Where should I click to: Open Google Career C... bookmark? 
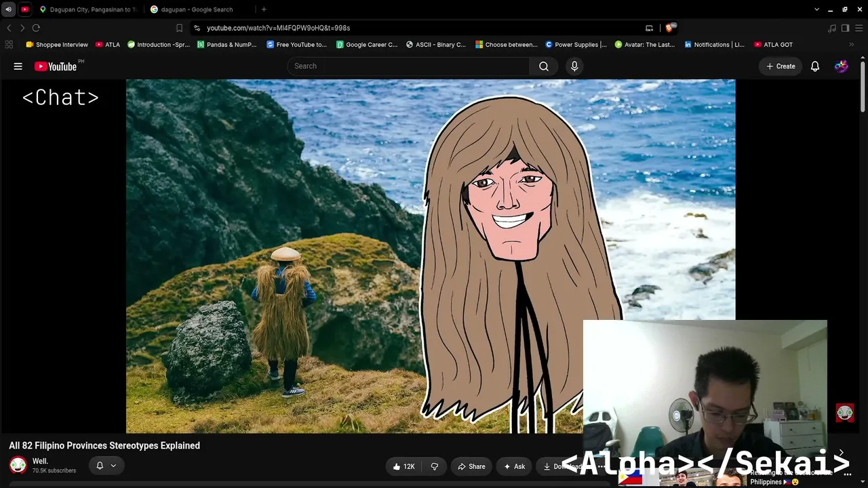pyautogui.click(x=367, y=45)
